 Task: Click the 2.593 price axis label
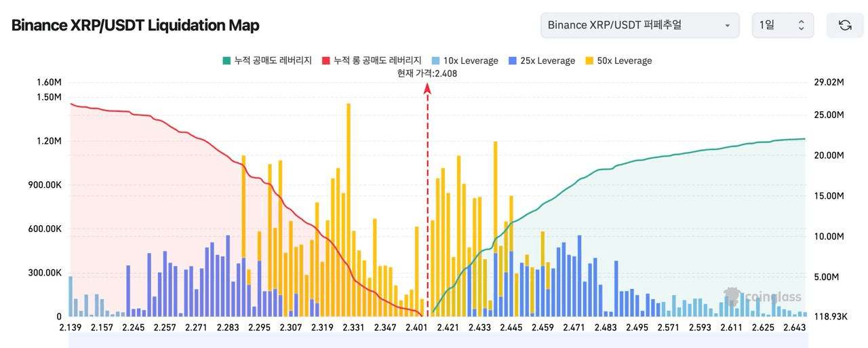(x=699, y=328)
